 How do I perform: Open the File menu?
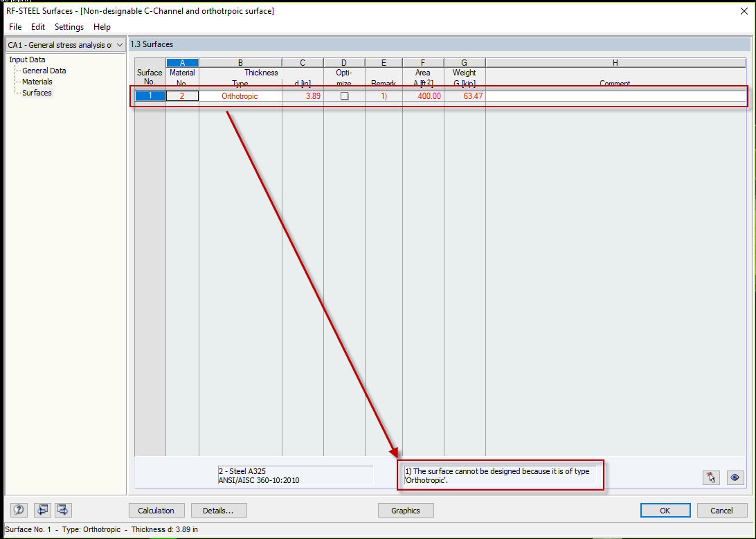click(15, 27)
